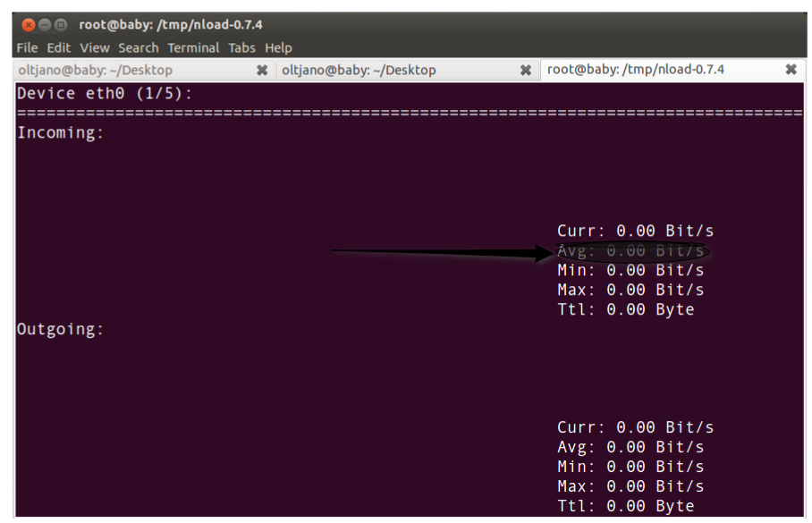
Task: Open the Search menu
Action: click(x=138, y=47)
